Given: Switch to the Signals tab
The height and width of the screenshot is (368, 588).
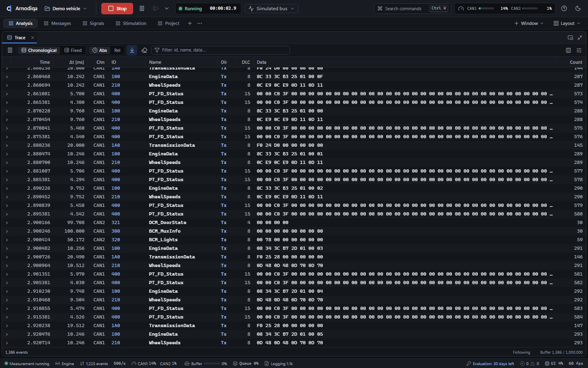Looking at the screenshot, I should tap(94, 23).
